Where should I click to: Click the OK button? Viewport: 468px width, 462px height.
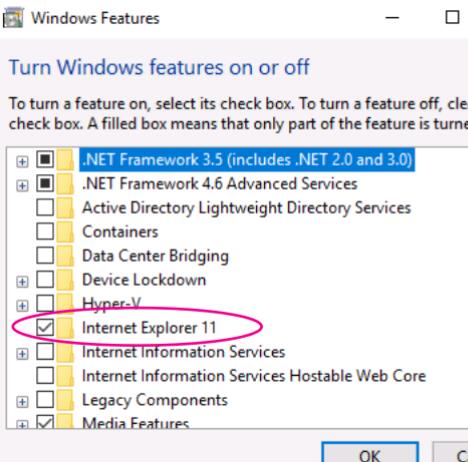coord(370,453)
